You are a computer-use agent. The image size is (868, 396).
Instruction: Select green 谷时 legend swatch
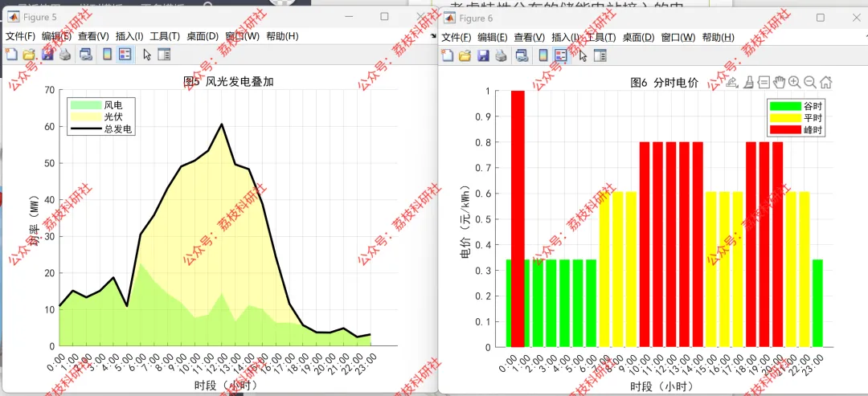[x=785, y=106]
